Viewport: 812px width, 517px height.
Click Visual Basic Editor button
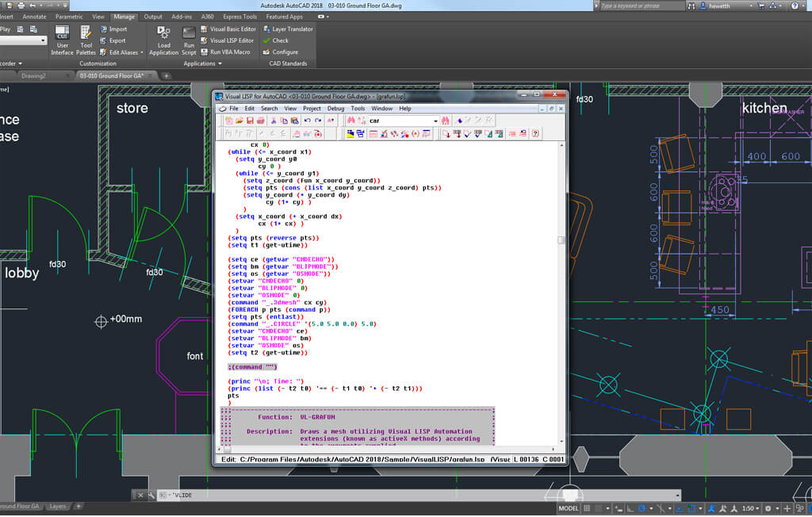tap(228, 29)
